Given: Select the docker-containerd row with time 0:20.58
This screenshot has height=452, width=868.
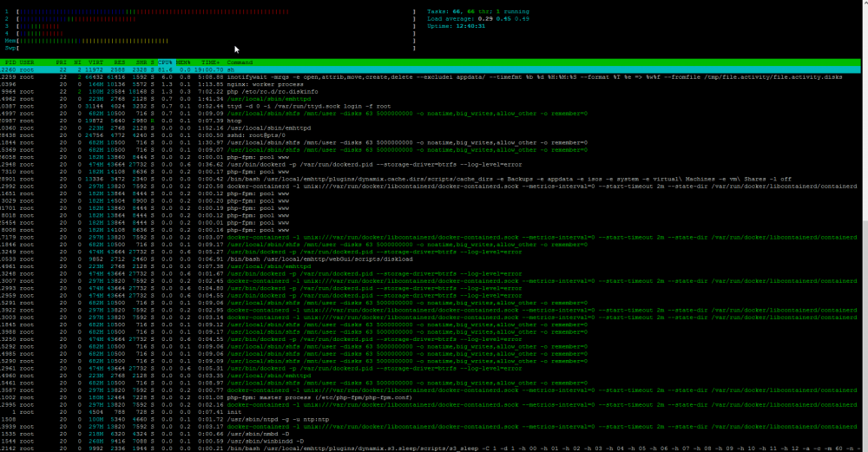Looking at the screenshot, I should coord(431,186).
